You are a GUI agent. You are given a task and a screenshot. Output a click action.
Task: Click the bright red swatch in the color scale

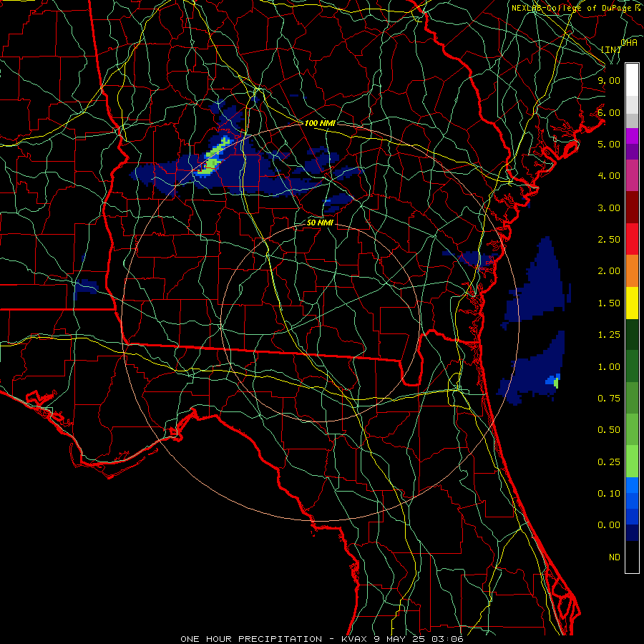pos(632,240)
